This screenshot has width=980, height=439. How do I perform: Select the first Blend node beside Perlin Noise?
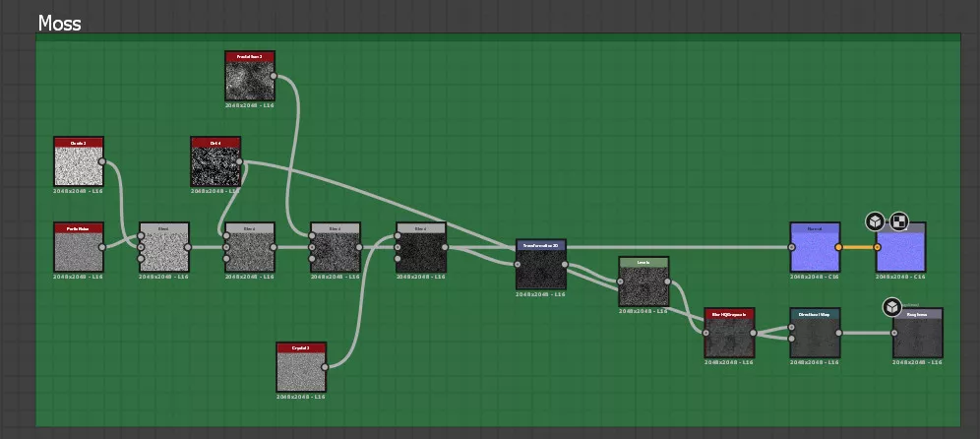coord(164,247)
